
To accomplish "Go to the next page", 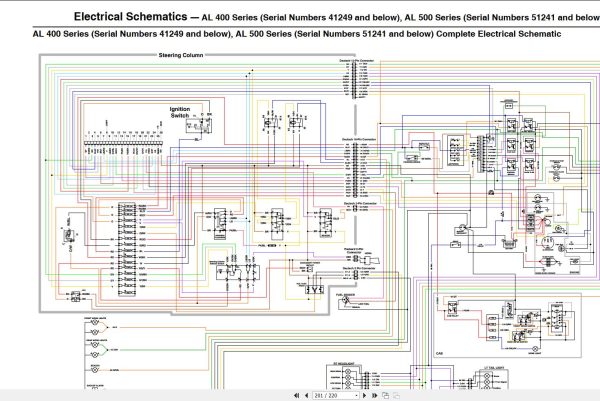I will [364, 395].
